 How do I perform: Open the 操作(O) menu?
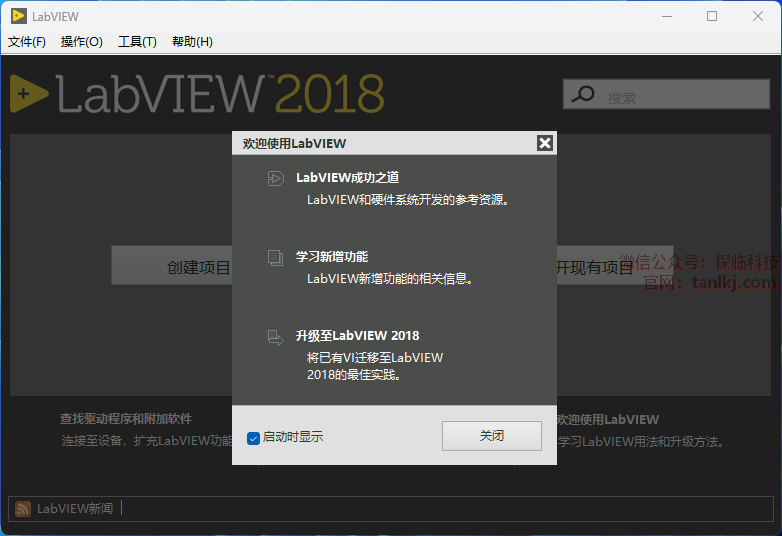pyautogui.click(x=81, y=42)
